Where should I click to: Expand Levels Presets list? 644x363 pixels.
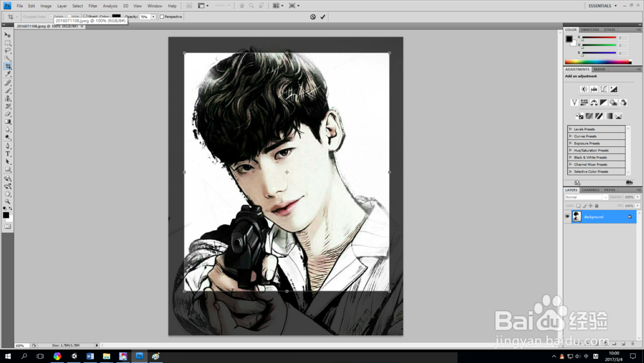coord(571,129)
